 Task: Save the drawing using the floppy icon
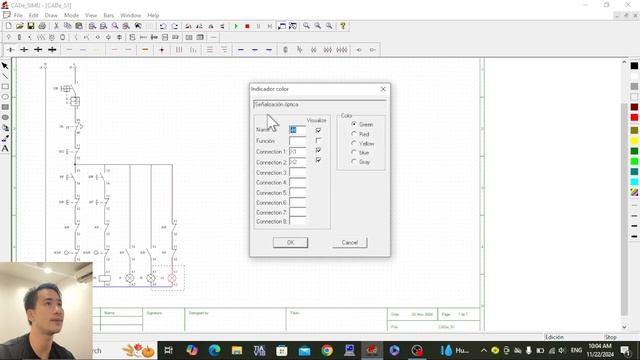click(31, 26)
